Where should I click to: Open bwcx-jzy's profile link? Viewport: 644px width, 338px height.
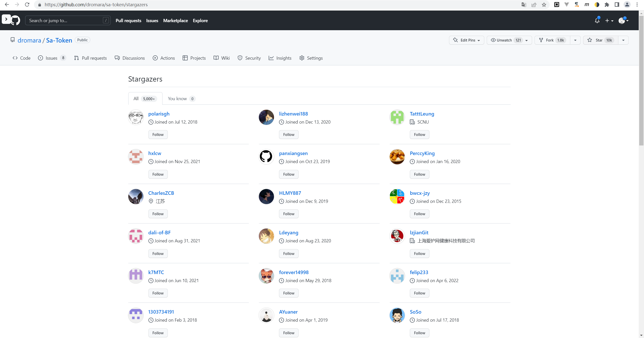tap(420, 193)
